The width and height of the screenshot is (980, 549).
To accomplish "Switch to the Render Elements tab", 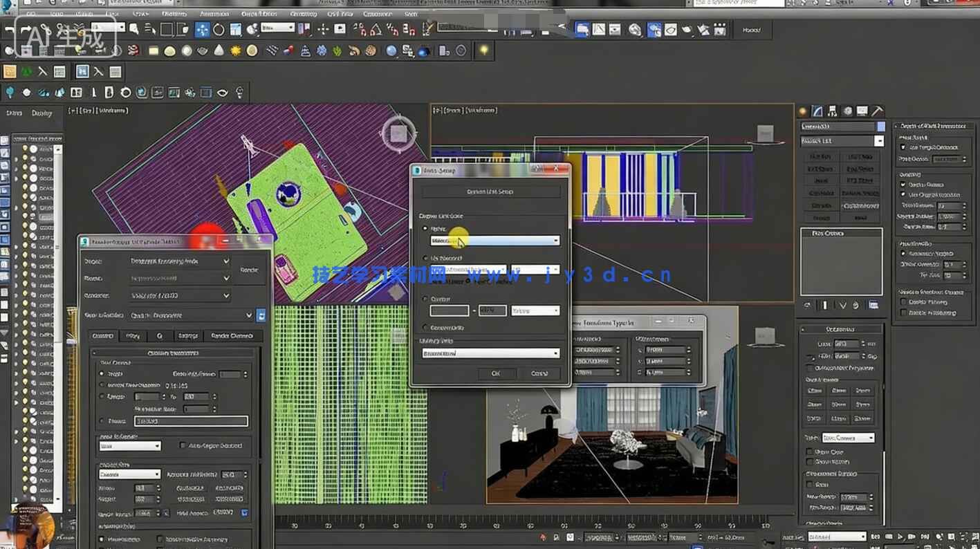I will point(232,336).
